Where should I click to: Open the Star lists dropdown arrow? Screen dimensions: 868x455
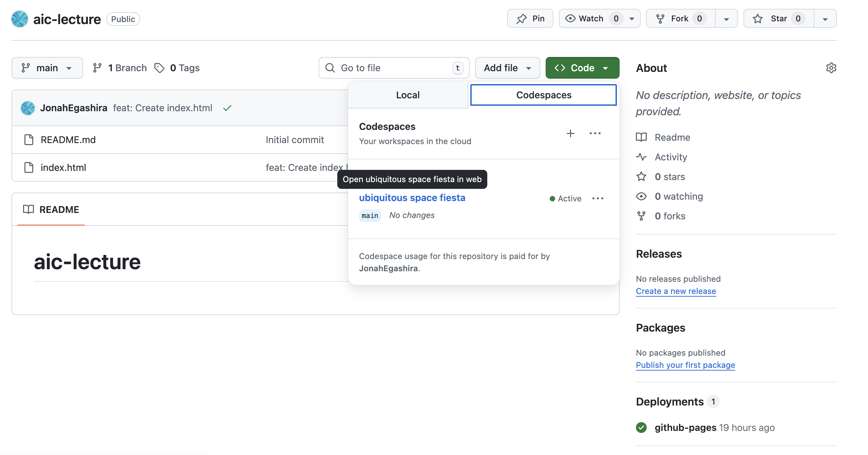825,19
